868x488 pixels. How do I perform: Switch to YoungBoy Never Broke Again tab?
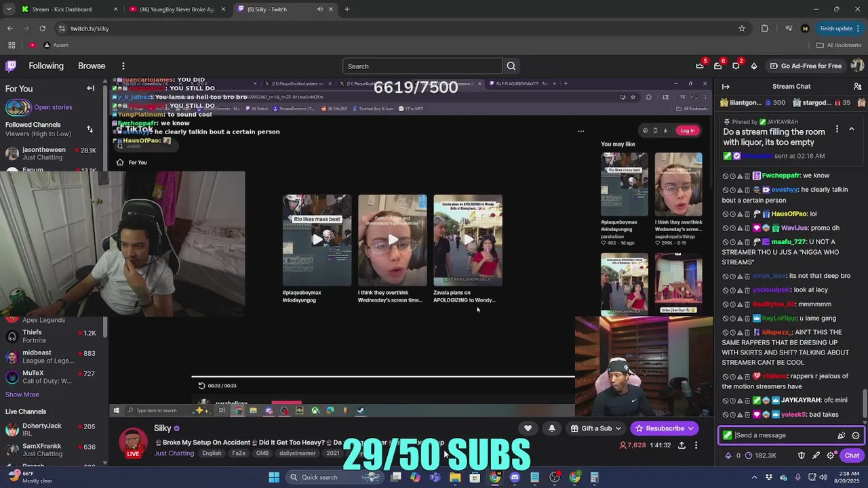[x=176, y=9]
